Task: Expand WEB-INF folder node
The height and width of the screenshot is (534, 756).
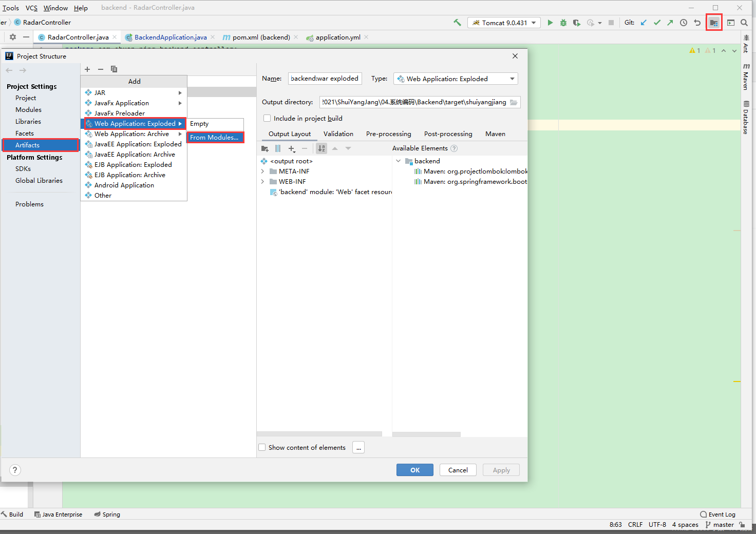Action: pos(262,182)
